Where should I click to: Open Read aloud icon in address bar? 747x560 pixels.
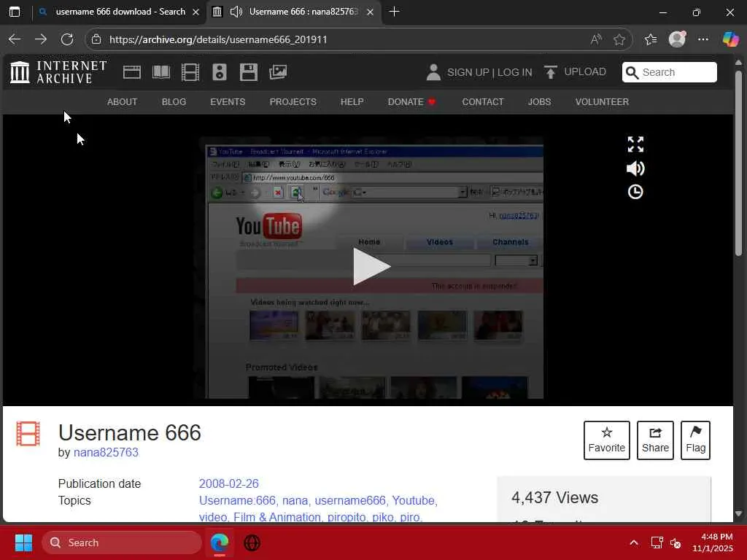click(596, 39)
